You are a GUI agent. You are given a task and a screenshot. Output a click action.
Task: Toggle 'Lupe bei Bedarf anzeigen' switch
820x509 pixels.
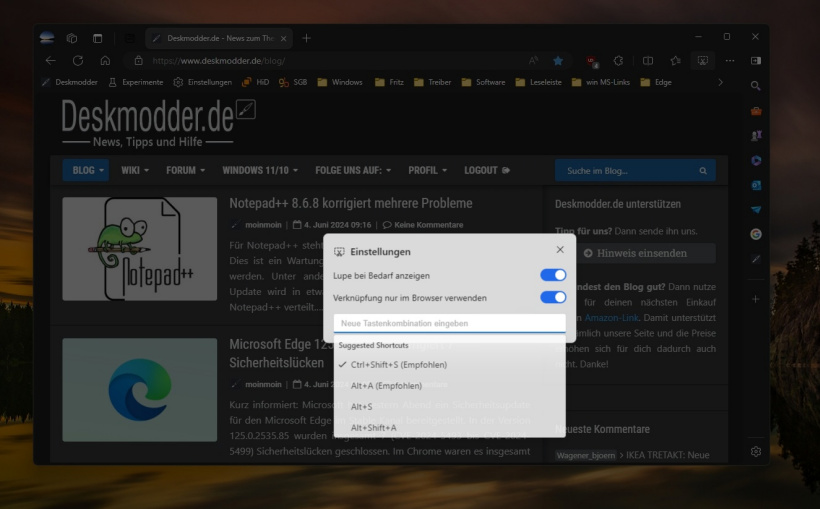(553, 275)
